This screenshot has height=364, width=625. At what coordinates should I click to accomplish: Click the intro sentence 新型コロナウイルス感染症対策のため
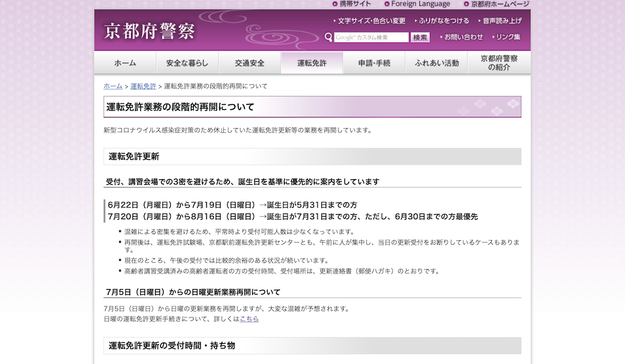[x=238, y=130]
